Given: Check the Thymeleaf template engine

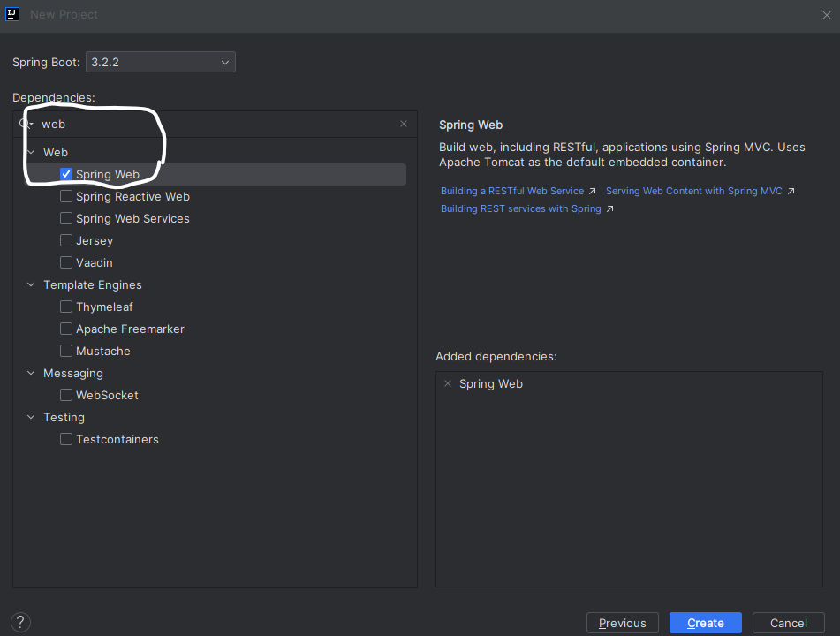Looking at the screenshot, I should [x=66, y=307].
